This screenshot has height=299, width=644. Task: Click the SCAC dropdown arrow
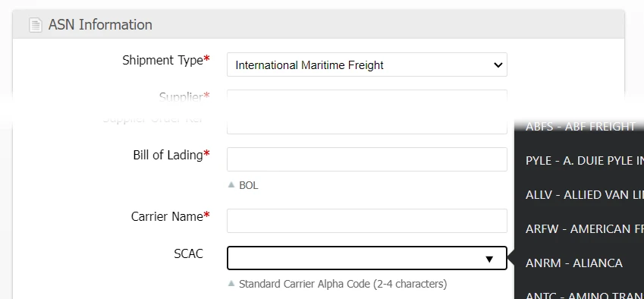[488, 259]
